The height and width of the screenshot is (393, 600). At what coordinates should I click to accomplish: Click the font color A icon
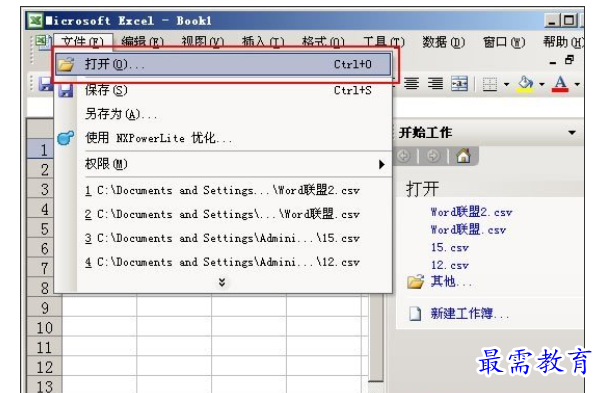pos(560,84)
